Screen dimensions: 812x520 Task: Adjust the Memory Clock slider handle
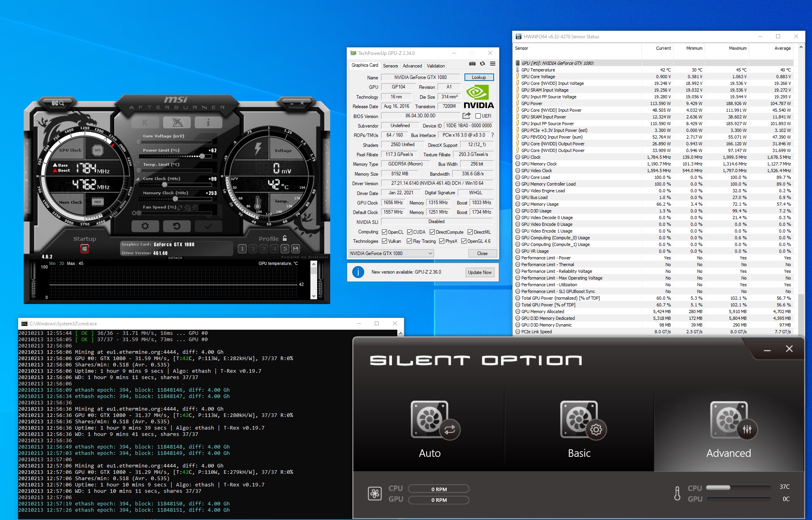[x=175, y=199]
